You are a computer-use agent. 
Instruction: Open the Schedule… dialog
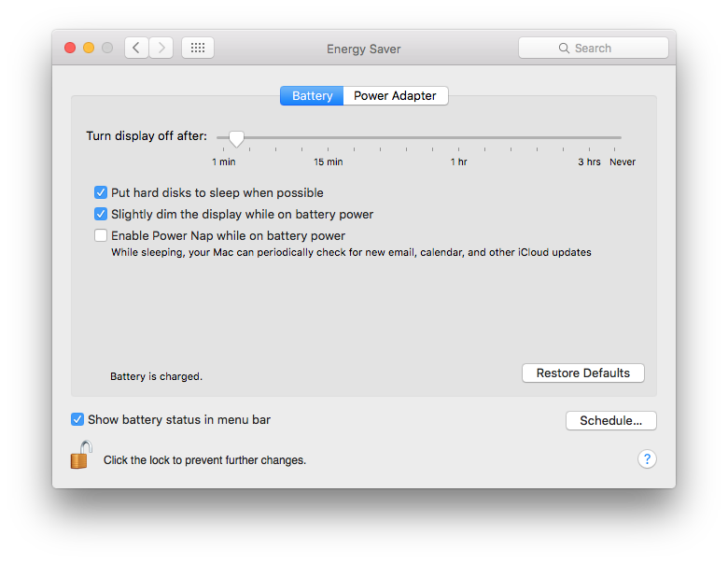pos(611,420)
